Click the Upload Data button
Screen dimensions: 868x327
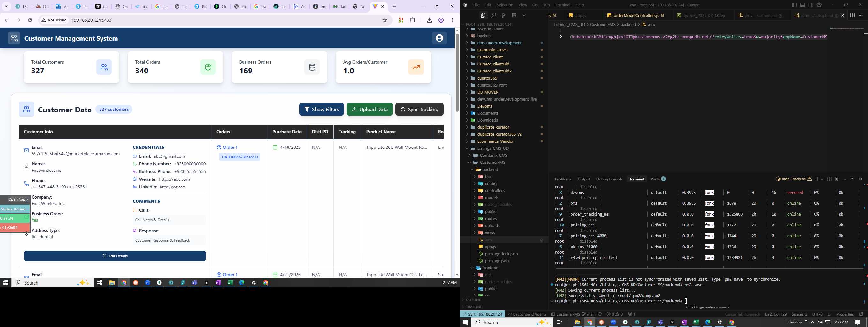pyautogui.click(x=370, y=109)
